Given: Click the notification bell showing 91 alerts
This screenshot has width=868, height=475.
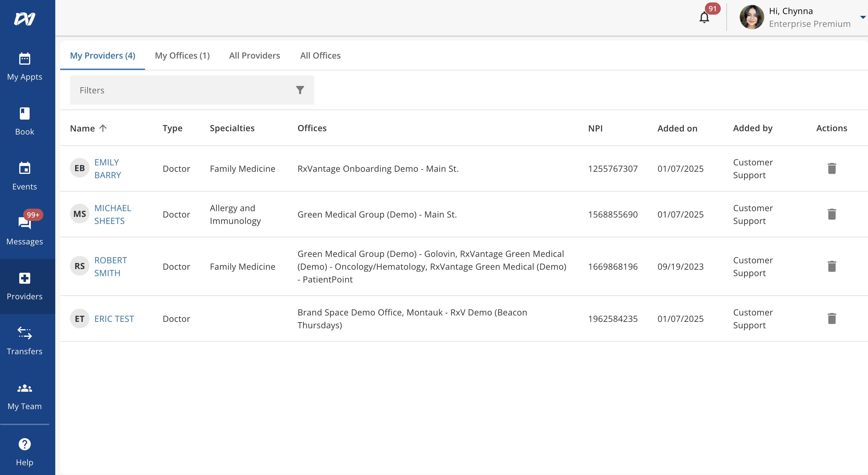Looking at the screenshot, I should point(704,17).
